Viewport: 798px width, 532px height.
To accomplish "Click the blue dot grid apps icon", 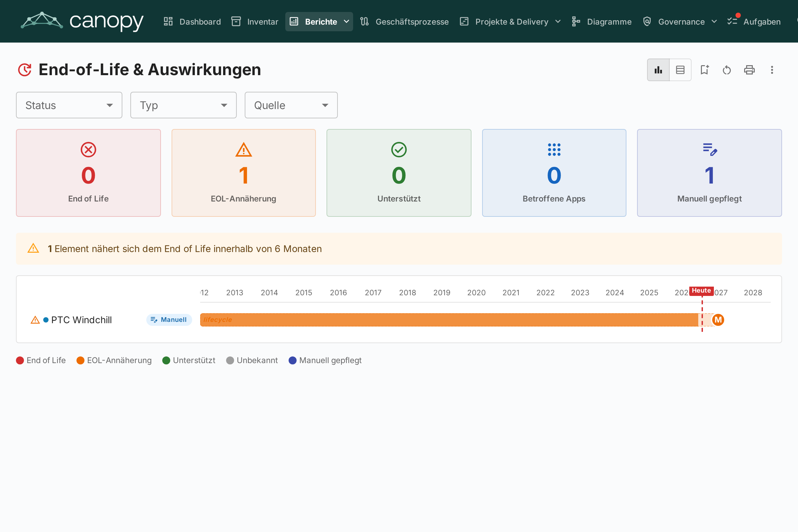I will (554, 150).
